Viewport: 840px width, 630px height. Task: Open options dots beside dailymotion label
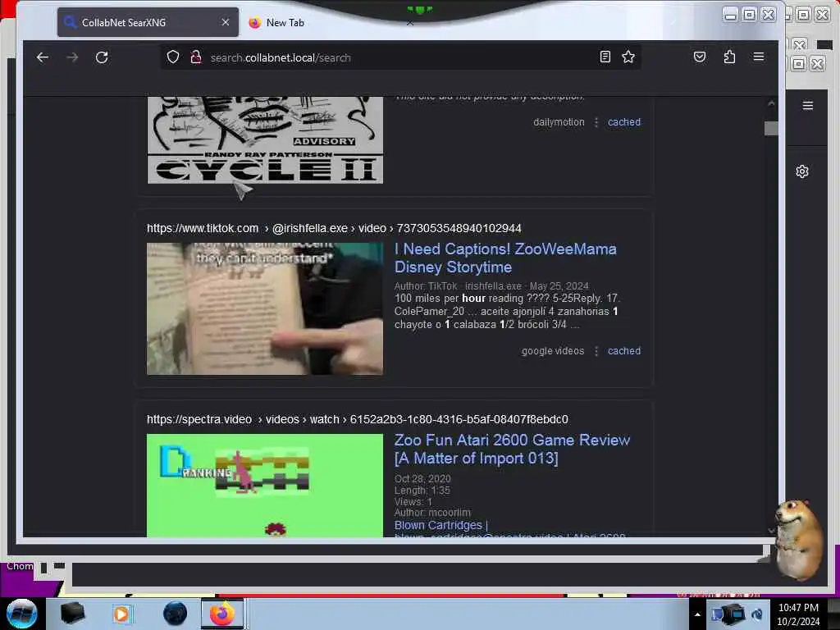(x=596, y=122)
